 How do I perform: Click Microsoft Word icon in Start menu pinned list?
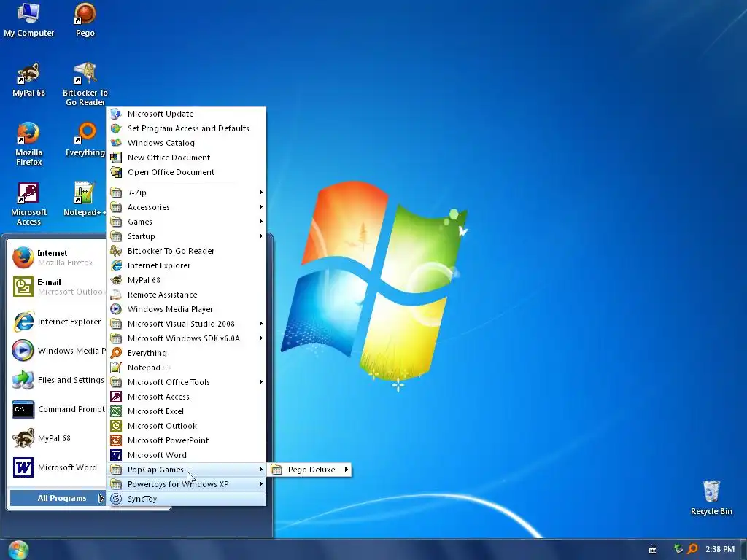[x=23, y=467]
